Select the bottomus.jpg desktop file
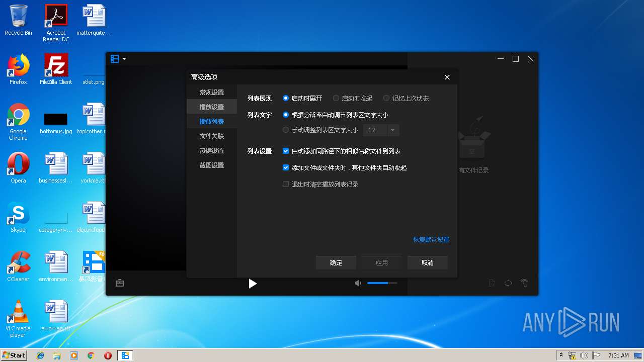The height and width of the screenshot is (362, 644). pos(56,123)
